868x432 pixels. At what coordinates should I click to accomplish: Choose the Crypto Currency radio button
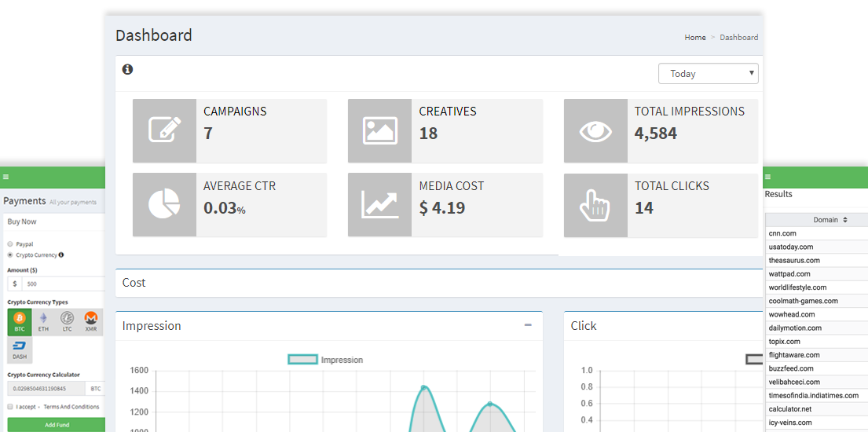(x=10, y=254)
